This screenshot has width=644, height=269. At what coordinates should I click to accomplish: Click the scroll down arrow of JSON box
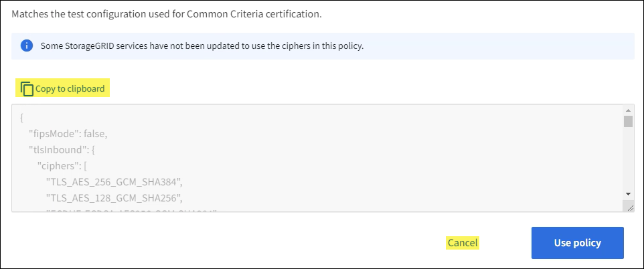[x=628, y=193]
